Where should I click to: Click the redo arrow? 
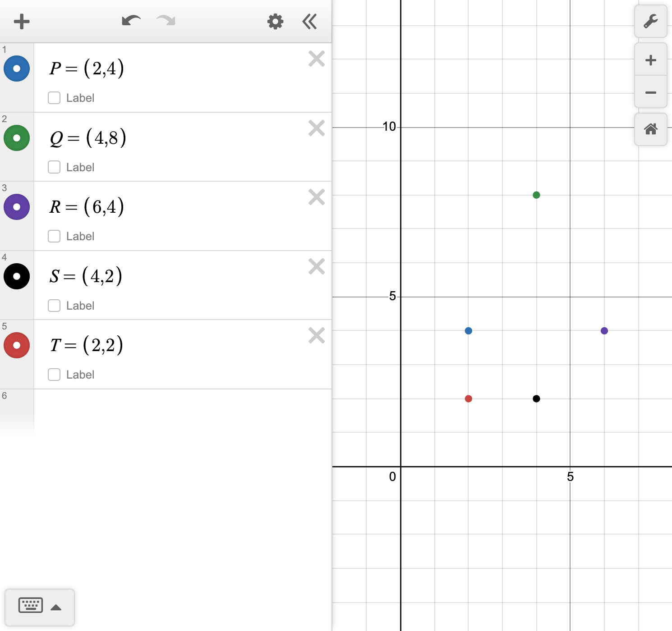point(166,21)
